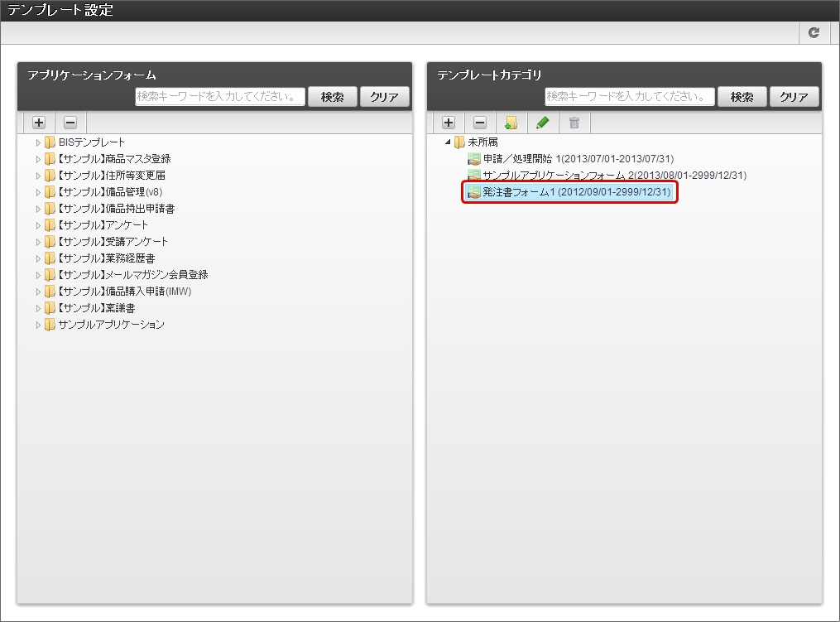Expand all in Application Form panel

pyautogui.click(x=39, y=123)
